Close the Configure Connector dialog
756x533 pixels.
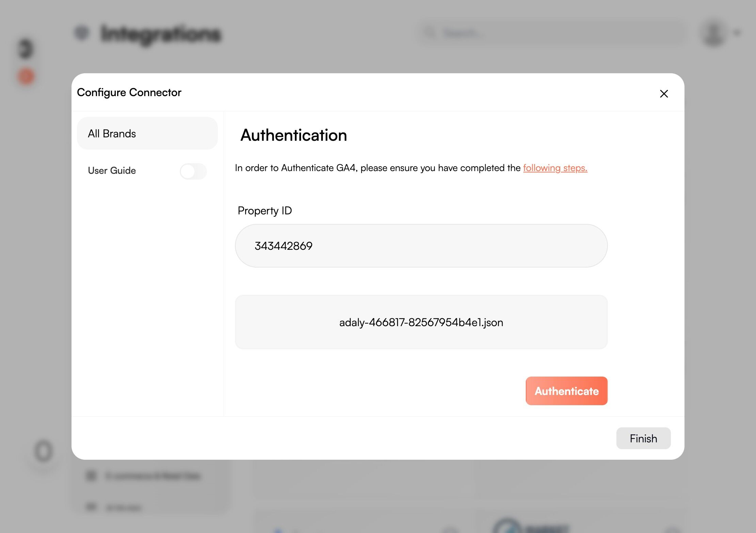coord(664,94)
